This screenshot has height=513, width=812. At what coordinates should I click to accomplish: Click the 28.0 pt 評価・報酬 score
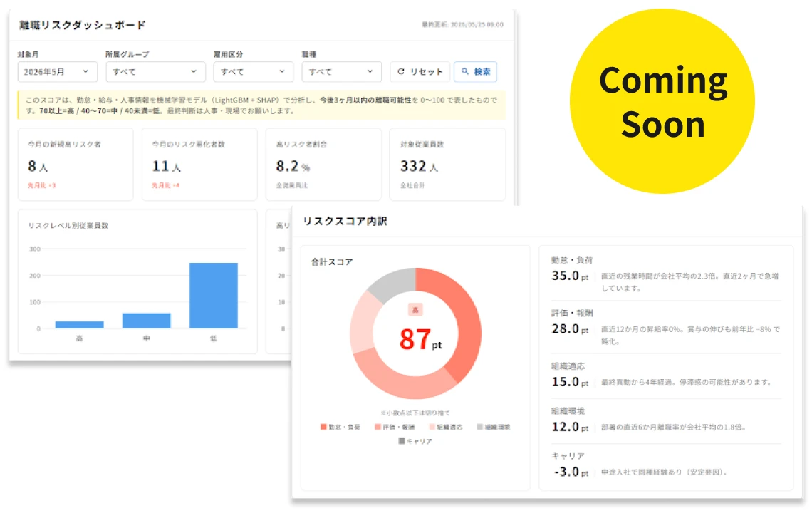coord(570,329)
